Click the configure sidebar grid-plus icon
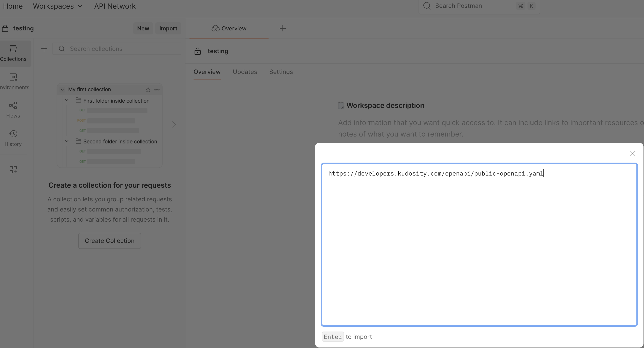This screenshot has height=348, width=644. coord(13,170)
